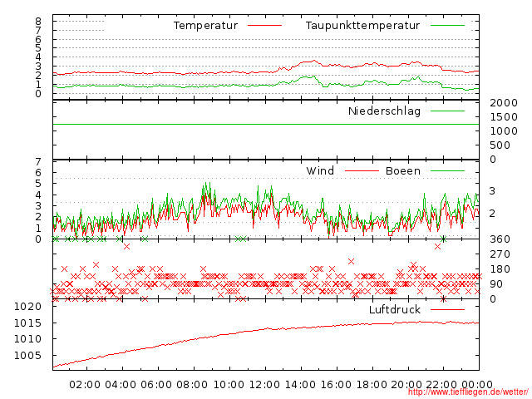
Task: Click the 20:00 time axis label
Action: click(x=406, y=385)
